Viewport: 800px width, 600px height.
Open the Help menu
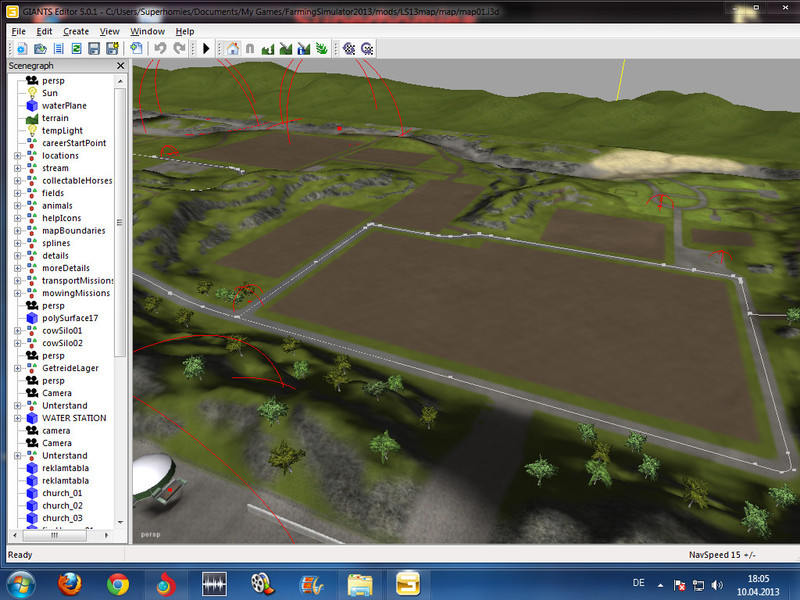(185, 31)
